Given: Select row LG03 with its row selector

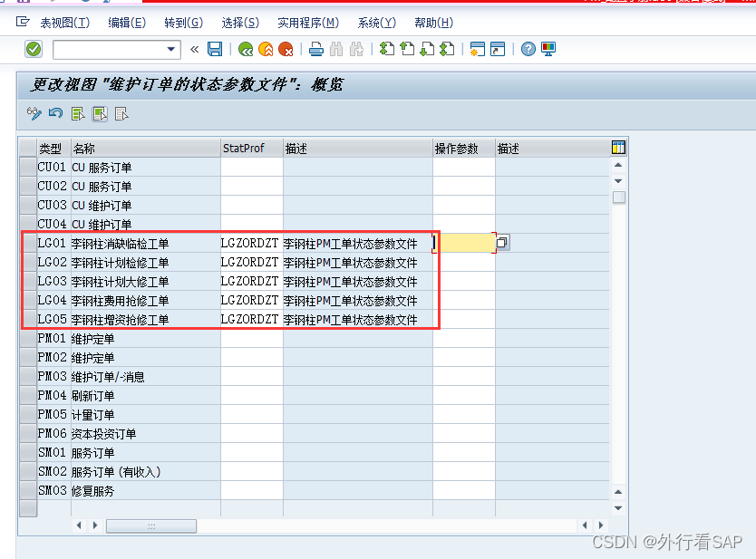Looking at the screenshot, I should click(x=28, y=281).
